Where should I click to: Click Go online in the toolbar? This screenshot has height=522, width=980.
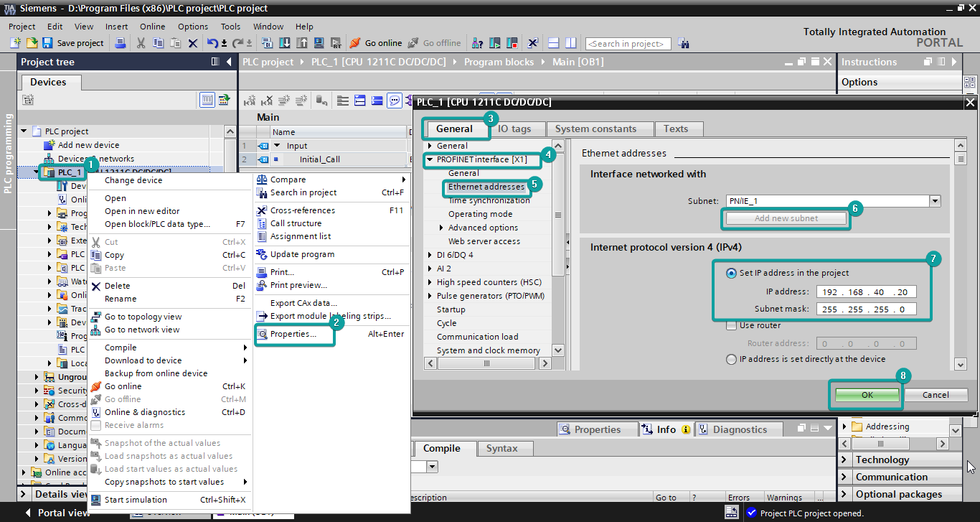[375, 43]
